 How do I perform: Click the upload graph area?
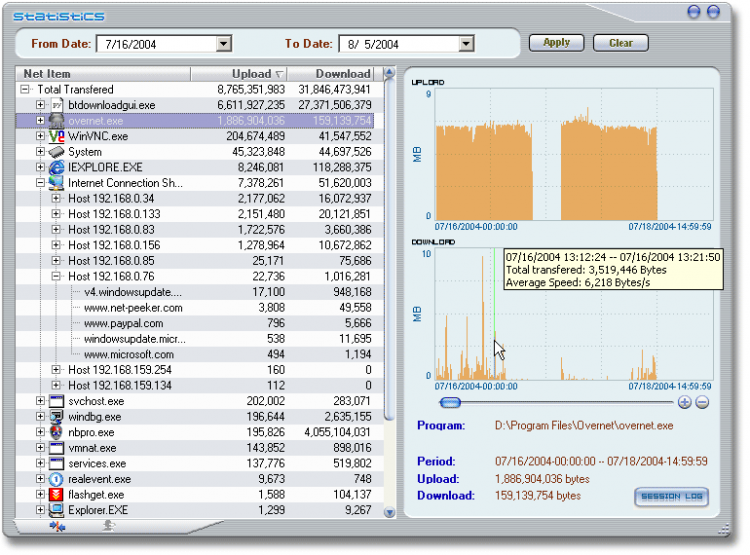574,154
